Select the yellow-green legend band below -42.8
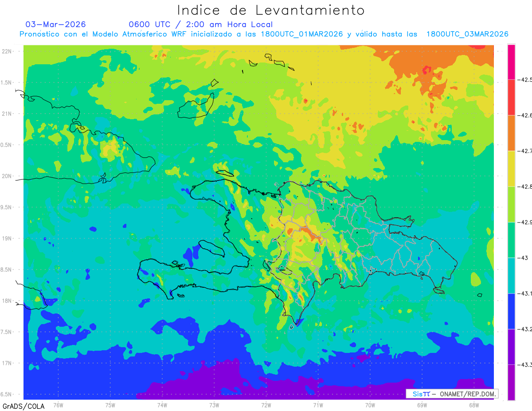This screenshot has height=411, width=532. [x=511, y=204]
